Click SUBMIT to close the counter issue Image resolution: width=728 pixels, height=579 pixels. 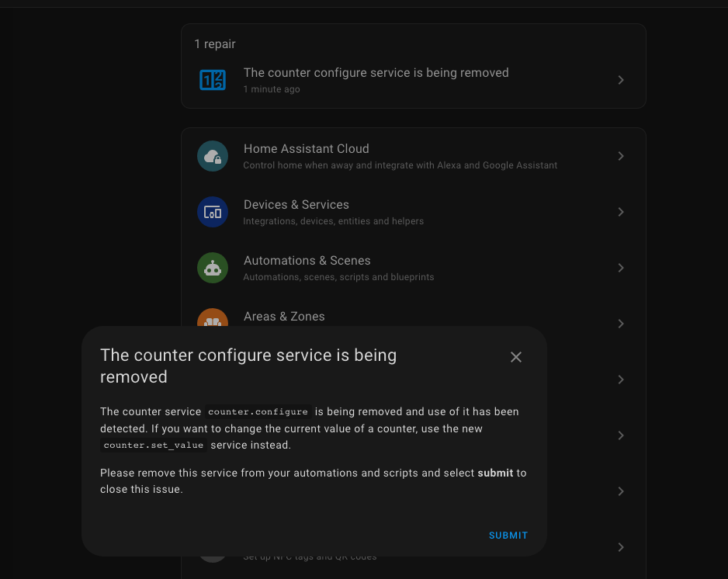point(508,535)
